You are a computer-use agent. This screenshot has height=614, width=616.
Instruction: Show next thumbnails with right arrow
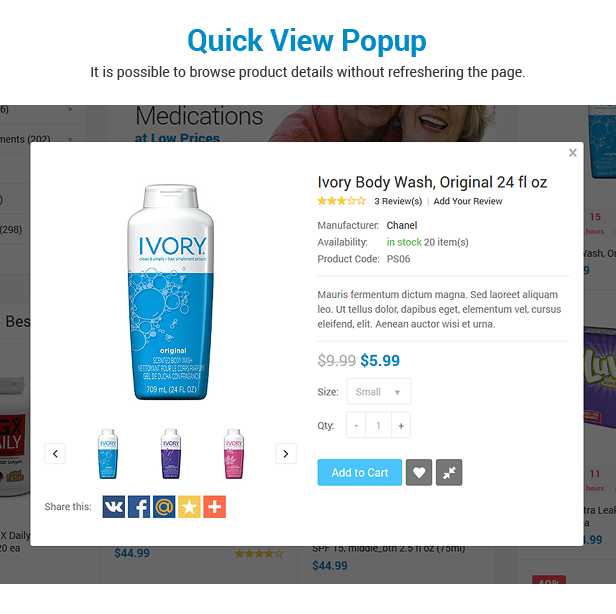pos(286,454)
